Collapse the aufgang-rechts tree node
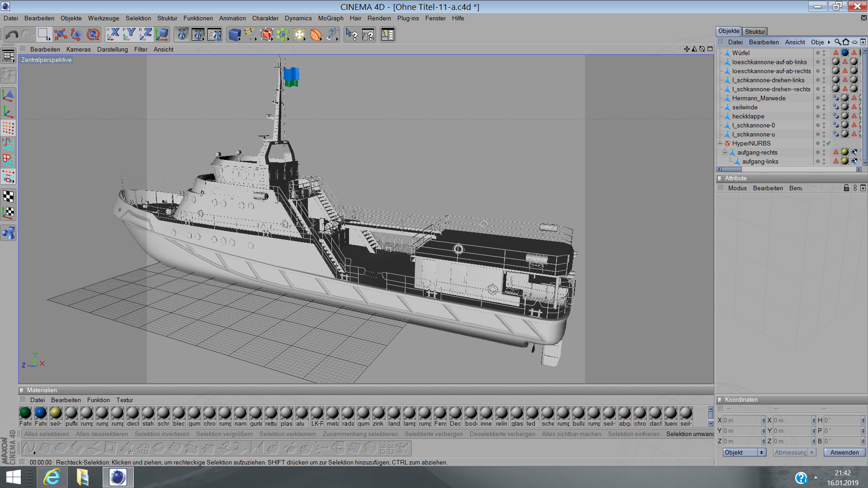This screenshot has height=488, width=868. coord(725,153)
